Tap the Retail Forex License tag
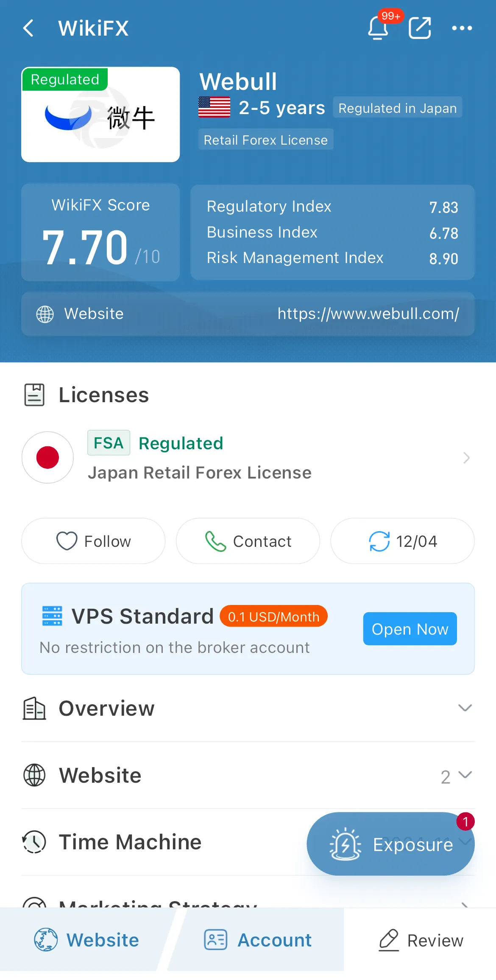The height and width of the screenshot is (980, 496). point(266,140)
